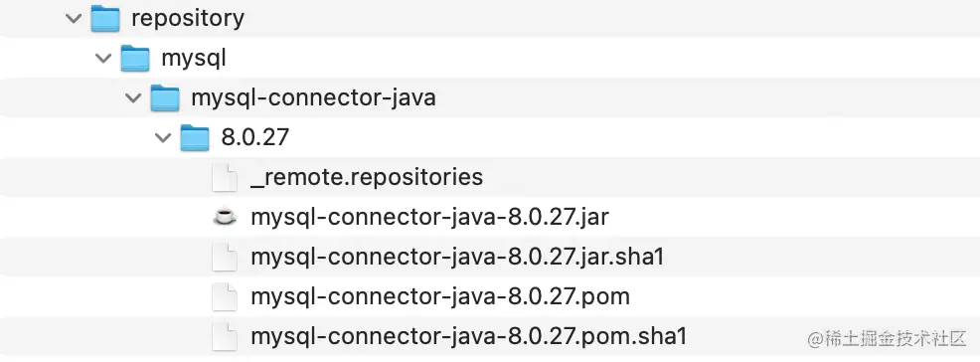
Task: Select the 8.0.27 version folder label
Action: tap(255, 137)
